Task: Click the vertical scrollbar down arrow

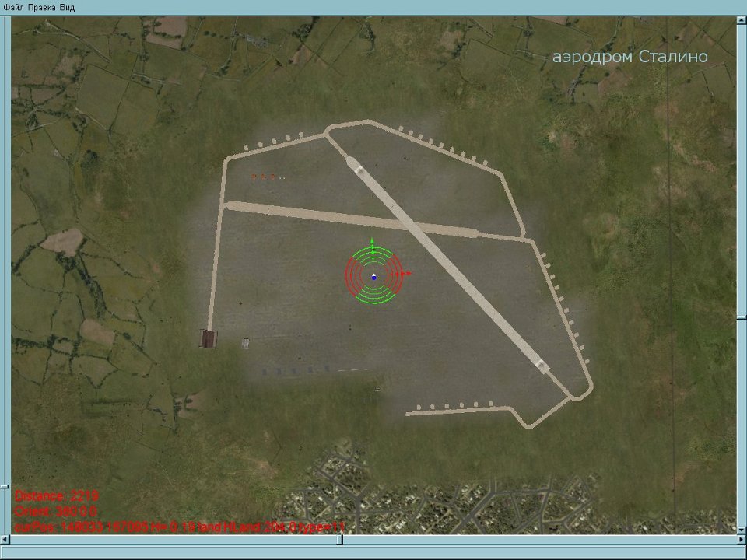Action: pos(742,530)
